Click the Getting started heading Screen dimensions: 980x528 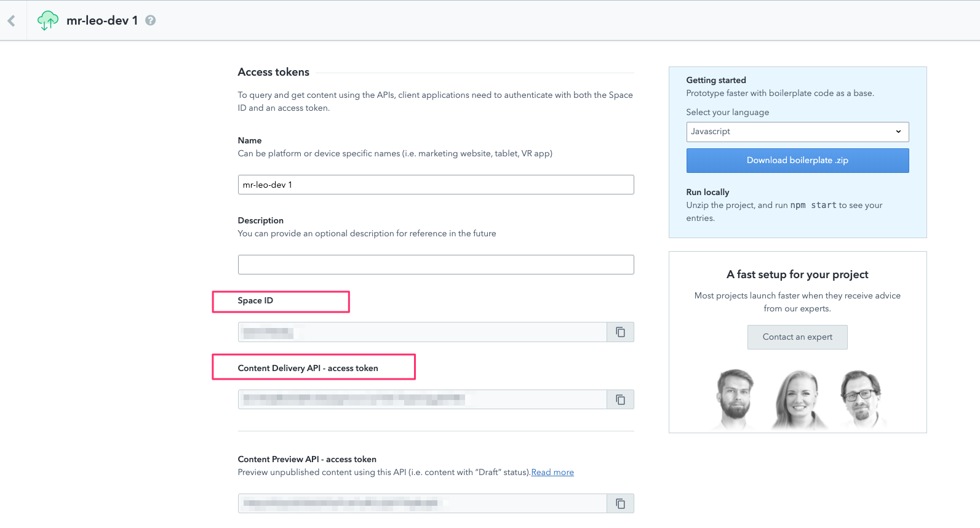pos(716,80)
